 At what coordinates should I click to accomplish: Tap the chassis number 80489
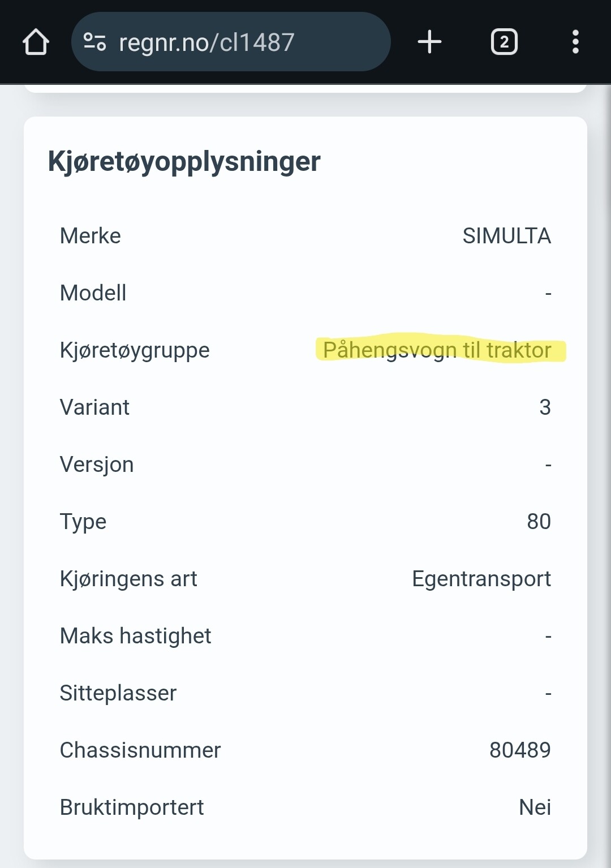[520, 750]
